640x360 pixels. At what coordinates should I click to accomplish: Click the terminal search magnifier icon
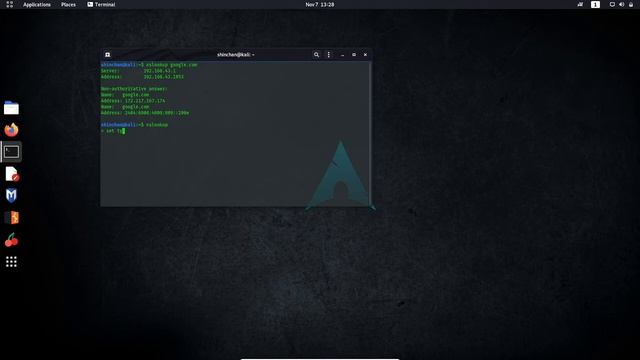(316, 55)
